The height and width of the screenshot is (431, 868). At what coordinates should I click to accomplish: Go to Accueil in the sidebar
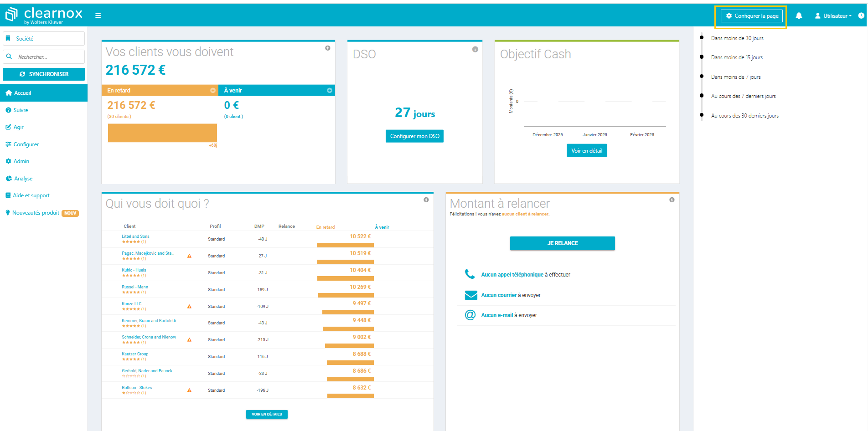(44, 93)
